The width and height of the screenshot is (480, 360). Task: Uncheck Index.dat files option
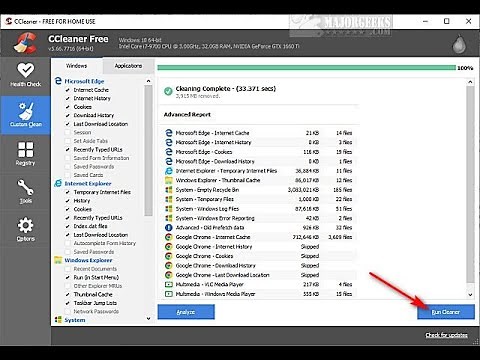68,226
